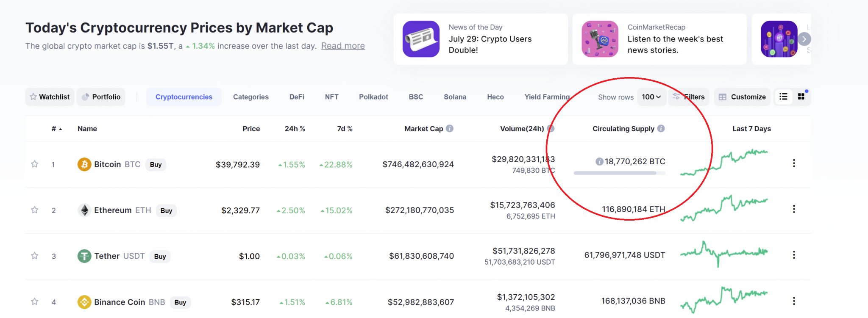Viewport: 868px width, 318px height.
Task: Toggle the Ethereum watchlist star
Action: (x=35, y=210)
